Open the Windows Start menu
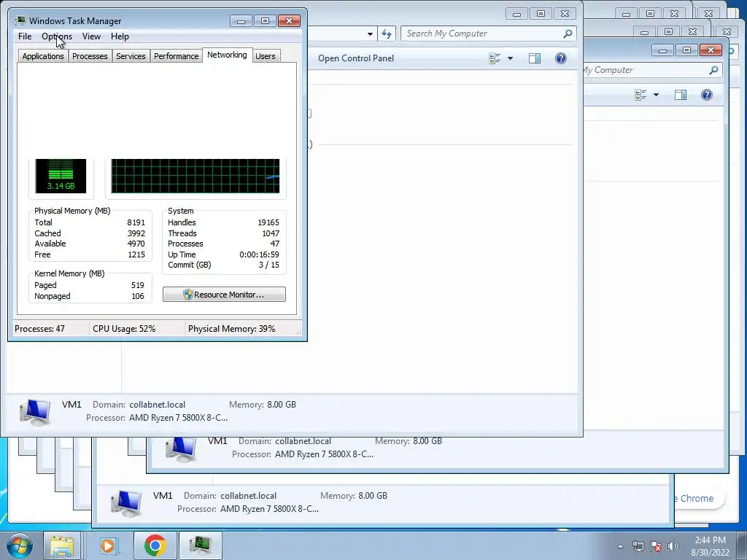This screenshot has height=560, width=747. (19, 545)
